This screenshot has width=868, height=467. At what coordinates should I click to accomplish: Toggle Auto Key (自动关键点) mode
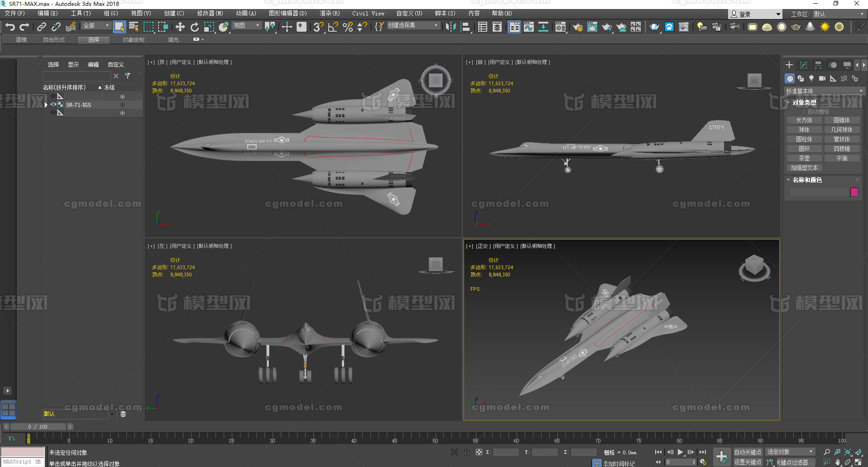point(748,452)
